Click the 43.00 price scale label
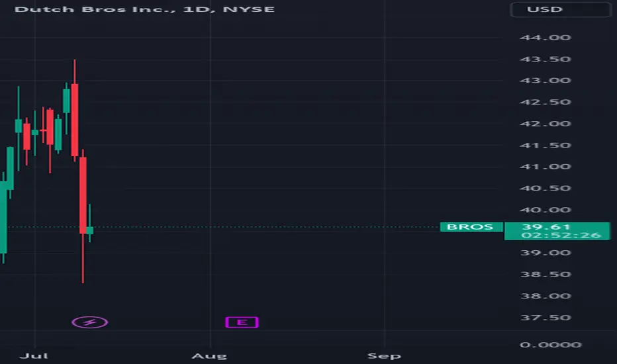 click(x=545, y=80)
